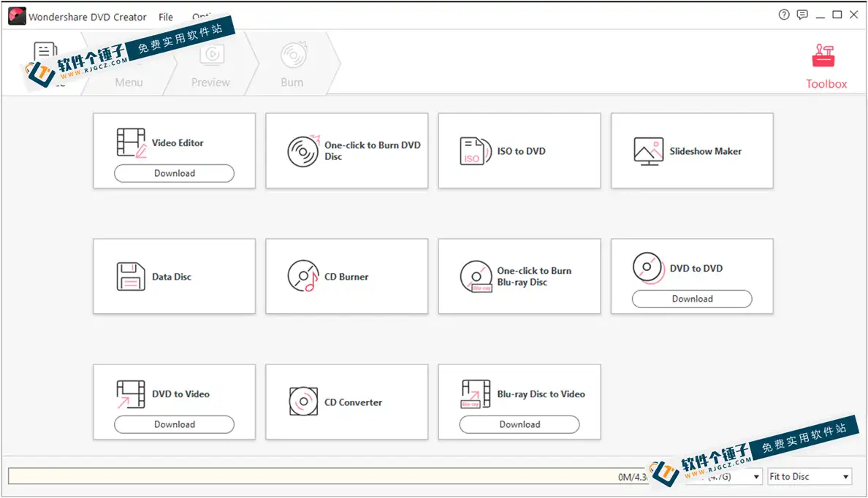
Task: Open the help question mark icon
Action: click(x=784, y=15)
